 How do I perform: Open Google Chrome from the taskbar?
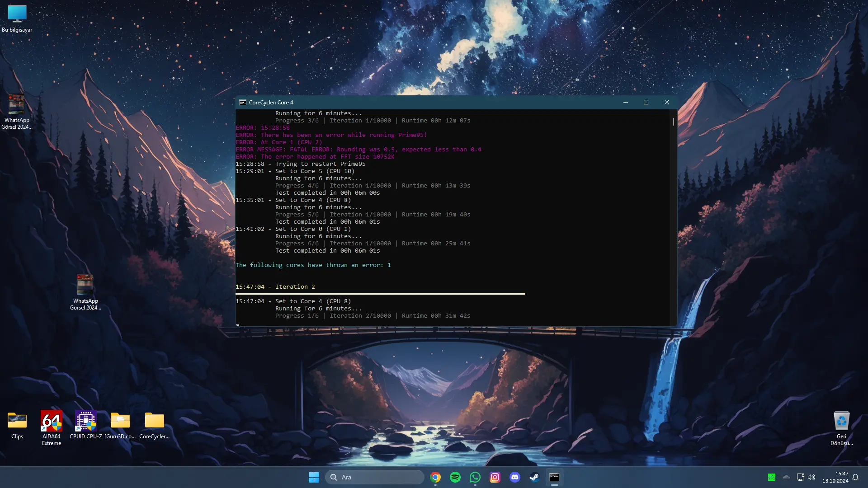point(435,477)
